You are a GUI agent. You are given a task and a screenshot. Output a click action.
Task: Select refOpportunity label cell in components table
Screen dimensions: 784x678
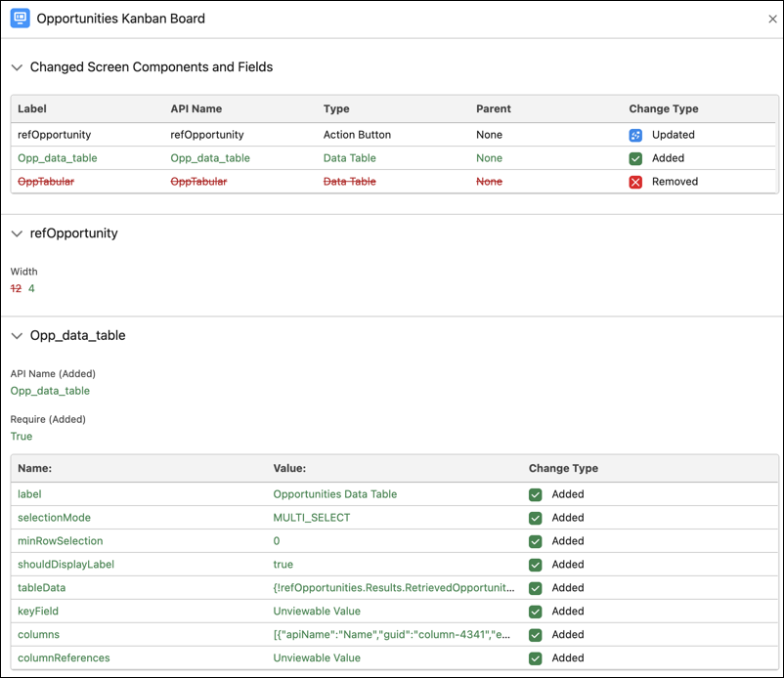click(54, 135)
